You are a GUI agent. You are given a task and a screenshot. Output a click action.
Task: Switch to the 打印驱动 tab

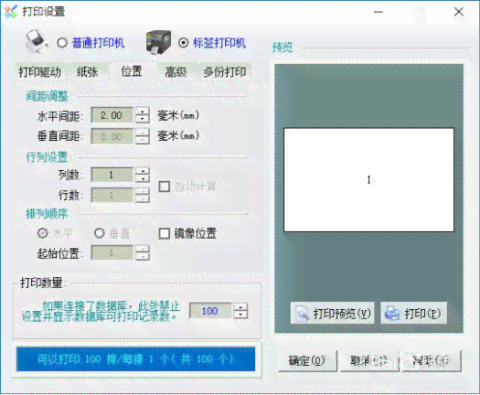pos(40,72)
